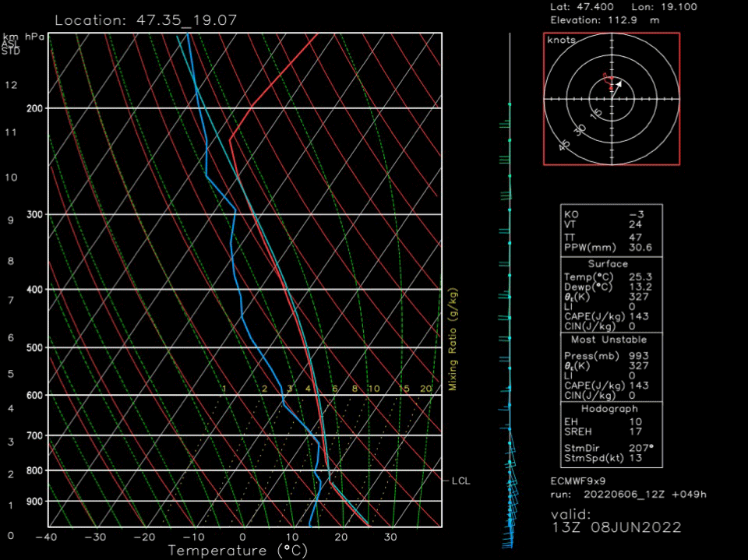Screen dimensions: 748x560
Task: Click the 500 hPa pressure label
Action: click(x=35, y=347)
